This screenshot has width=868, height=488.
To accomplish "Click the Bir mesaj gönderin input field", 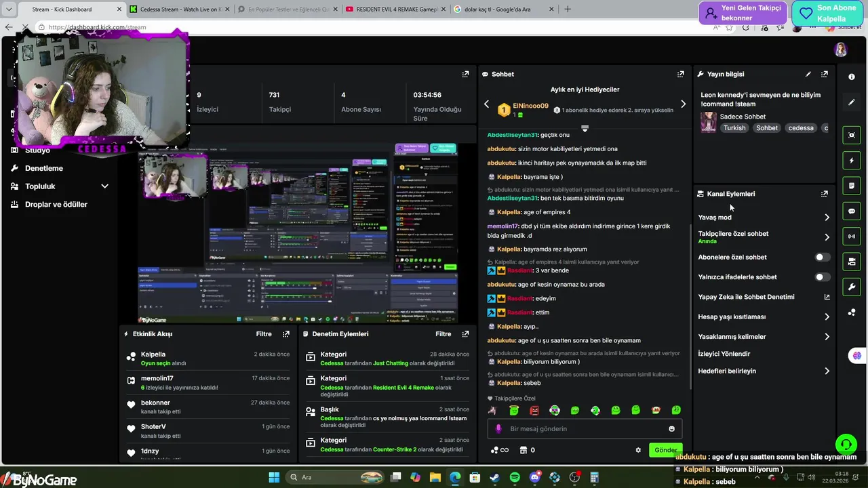I will [585, 429].
